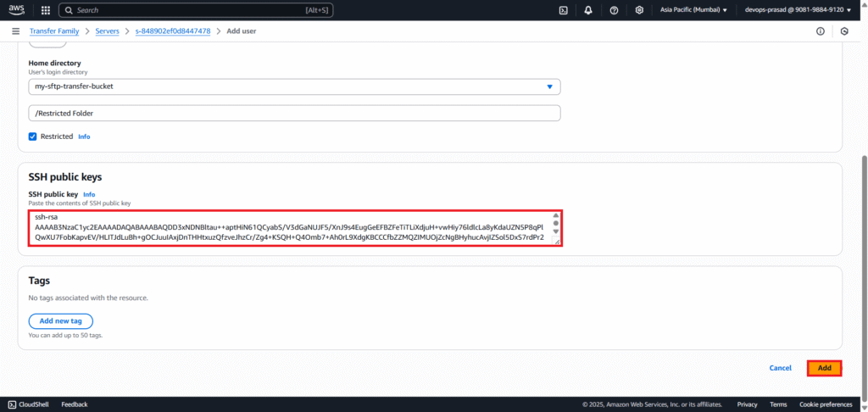Click the 'Add user' breadcrumb text
This screenshot has height=412, width=868.
click(x=242, y=31)
